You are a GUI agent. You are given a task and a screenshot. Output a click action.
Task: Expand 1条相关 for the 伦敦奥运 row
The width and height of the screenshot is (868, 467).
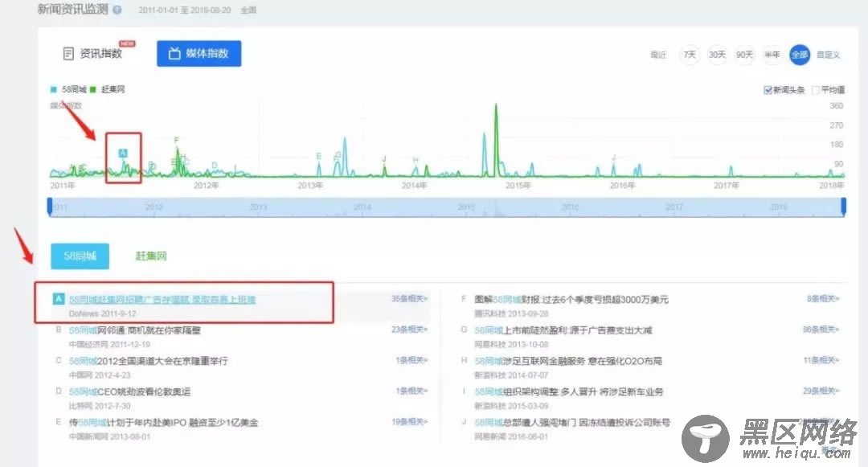point(411,391)
